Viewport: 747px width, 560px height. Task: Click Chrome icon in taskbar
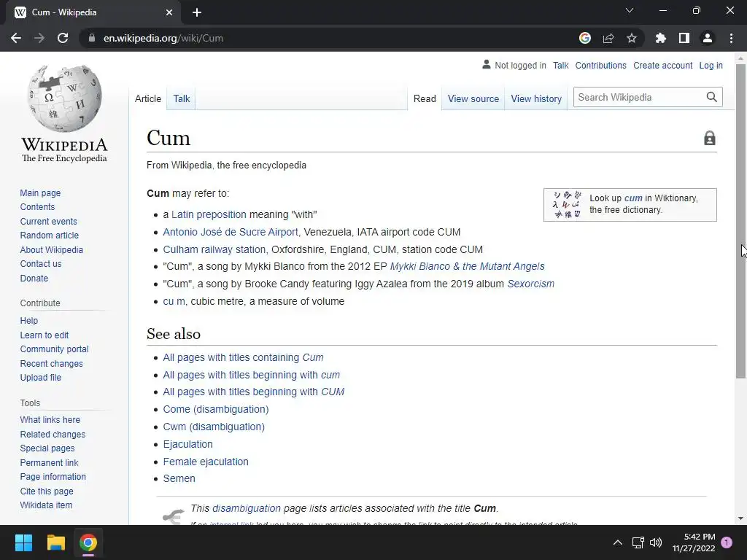coord(88,542)
